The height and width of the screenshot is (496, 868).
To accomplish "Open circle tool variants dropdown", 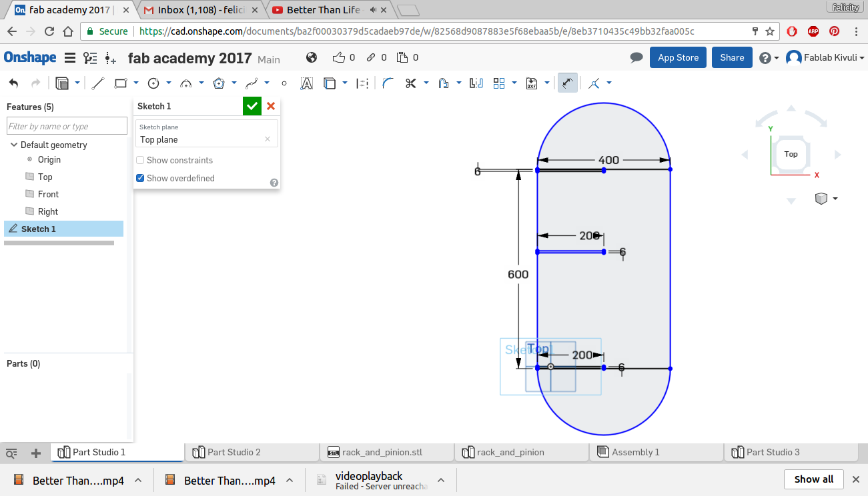I will 169,83.
